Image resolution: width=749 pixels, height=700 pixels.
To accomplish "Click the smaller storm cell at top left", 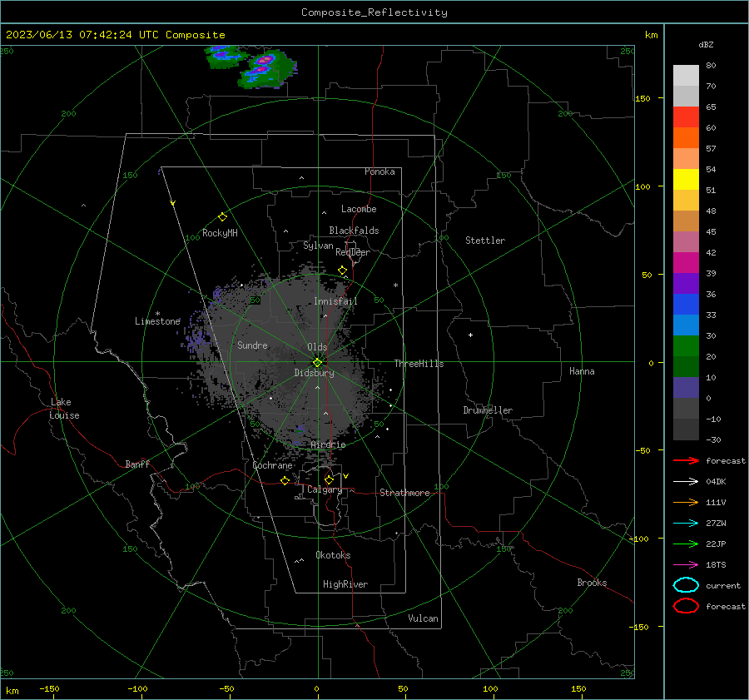I will [226, 57].
